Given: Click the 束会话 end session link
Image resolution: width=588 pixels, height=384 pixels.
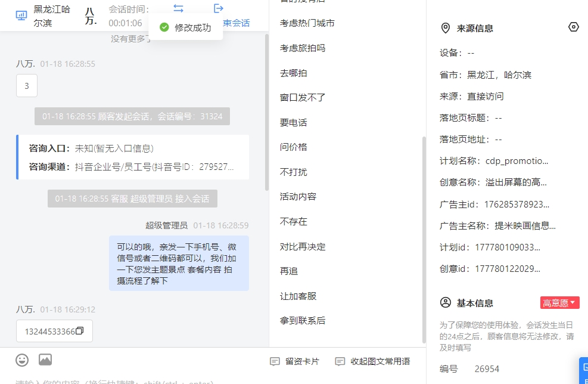Looking at the screenshot, I should (237, 23).
